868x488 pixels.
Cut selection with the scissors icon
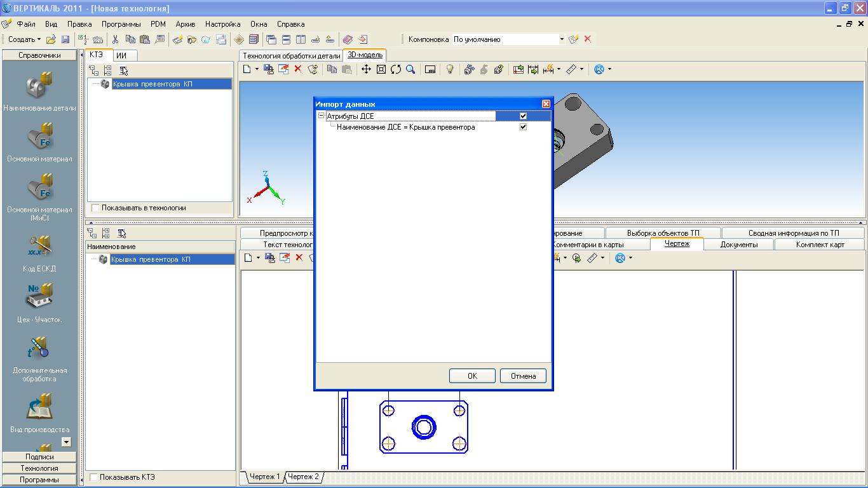coord(115,39)
